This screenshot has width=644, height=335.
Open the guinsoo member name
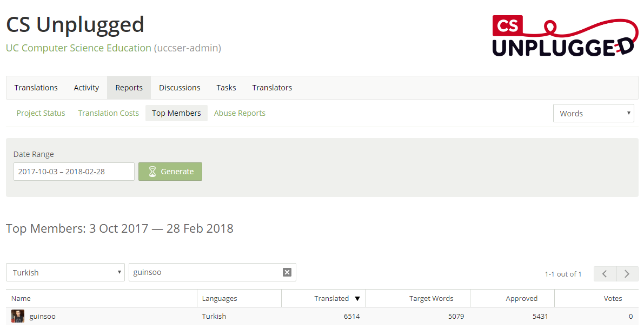[42, 316]
